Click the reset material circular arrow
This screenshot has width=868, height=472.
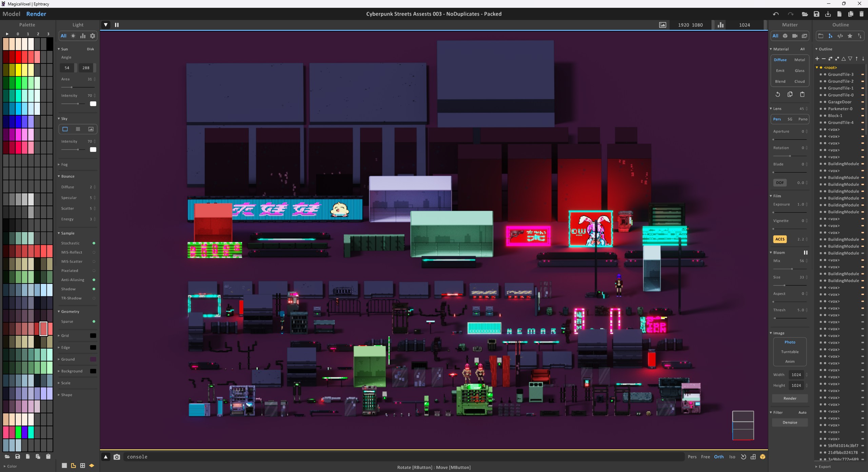(778, 94)
